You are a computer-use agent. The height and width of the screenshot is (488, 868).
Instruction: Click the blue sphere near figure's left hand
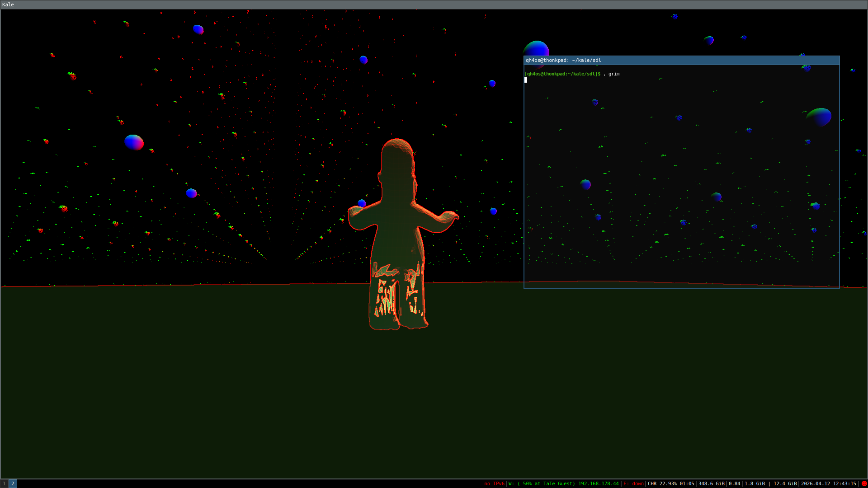click(x=362, y=203)
